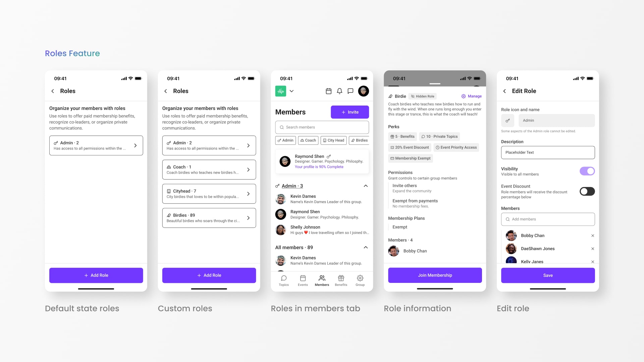The image size is (644, 362).
Task: Click the Birdies role icon in members tab
Action: coord(354,140)
